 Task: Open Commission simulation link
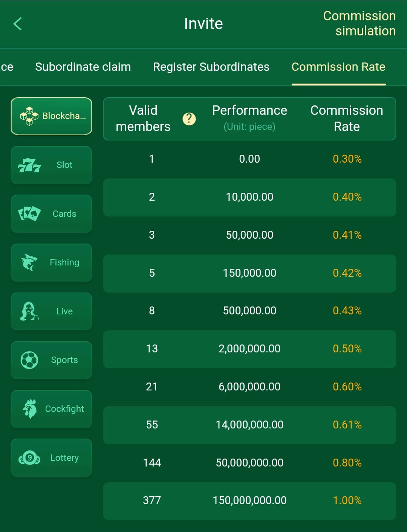359,23
